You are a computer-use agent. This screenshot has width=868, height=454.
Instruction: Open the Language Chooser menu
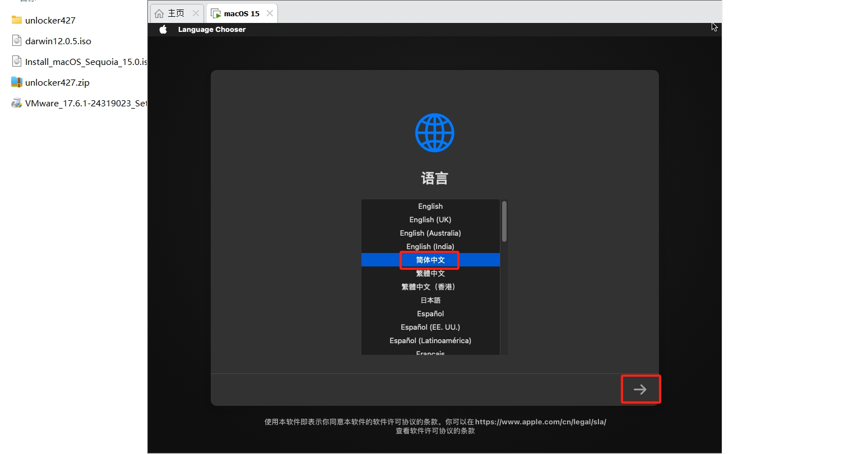[212, 30]
